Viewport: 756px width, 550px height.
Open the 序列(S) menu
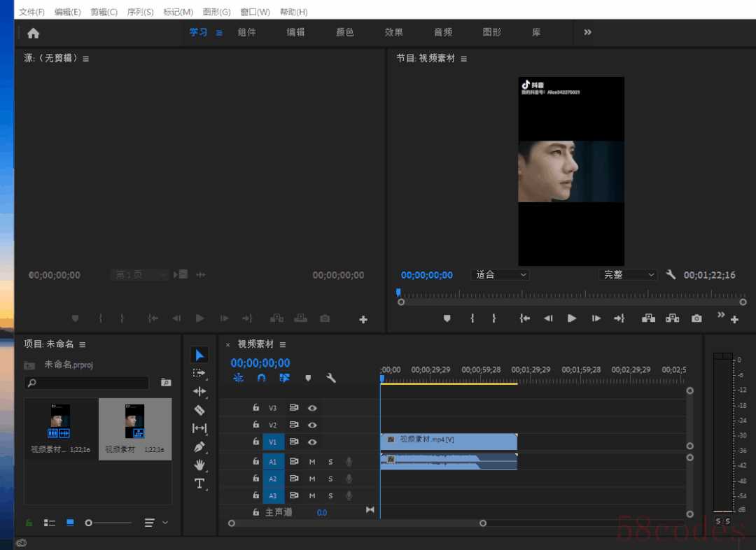click(140, 12)
